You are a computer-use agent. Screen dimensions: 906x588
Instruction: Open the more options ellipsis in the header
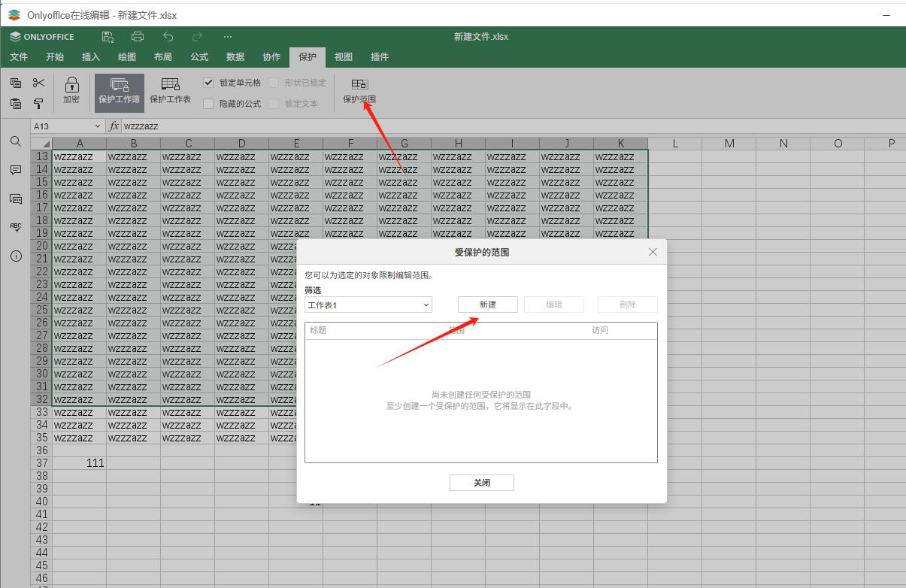tap(228, 36)
